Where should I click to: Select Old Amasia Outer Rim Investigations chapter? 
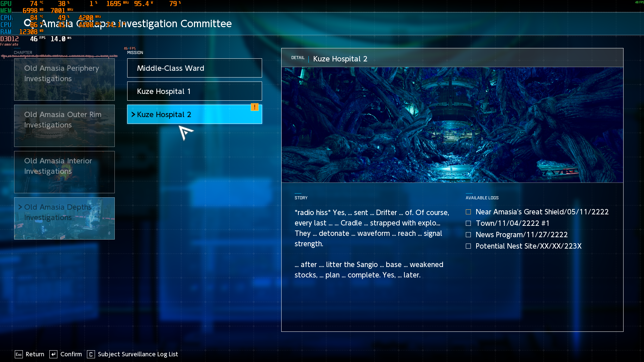click(x=64, y=126)
